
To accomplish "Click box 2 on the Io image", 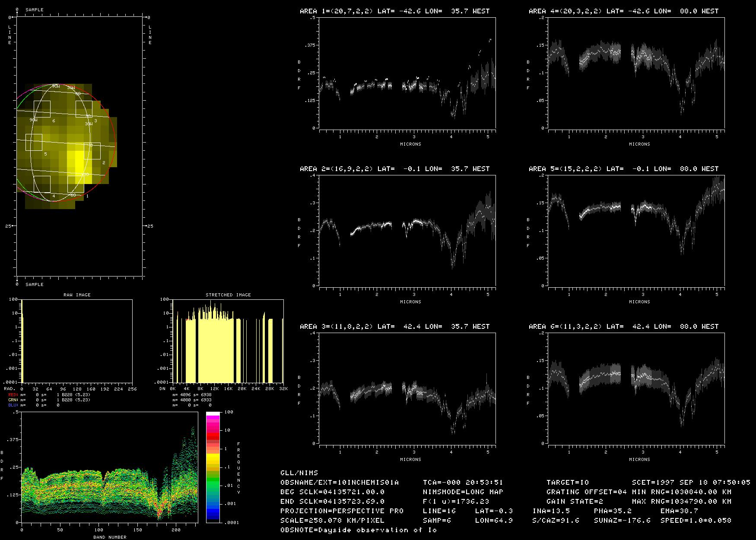I will 92,151.
